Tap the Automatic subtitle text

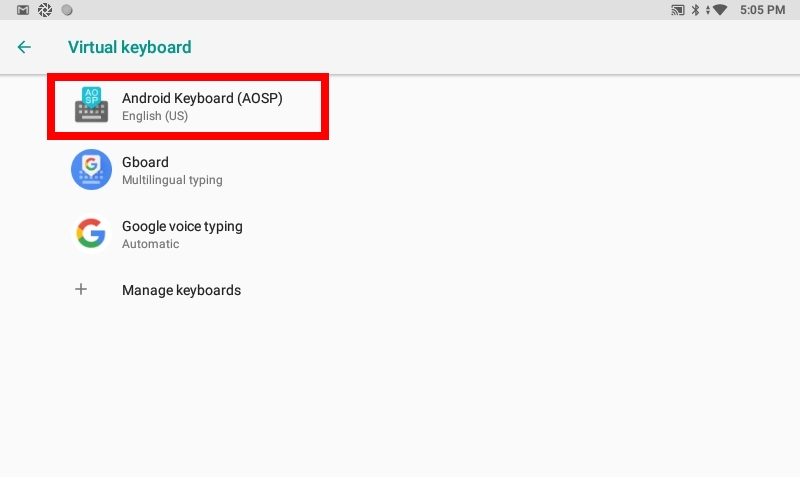pyautogui.click(x=151, y=244)
